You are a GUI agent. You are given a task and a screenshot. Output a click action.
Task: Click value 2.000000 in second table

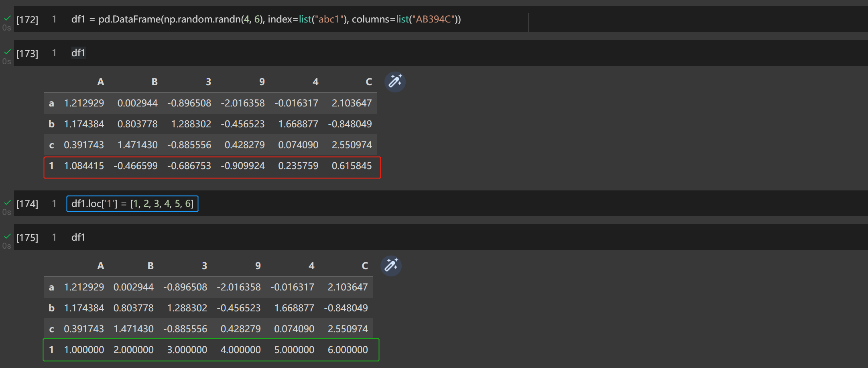click(134, 350)
